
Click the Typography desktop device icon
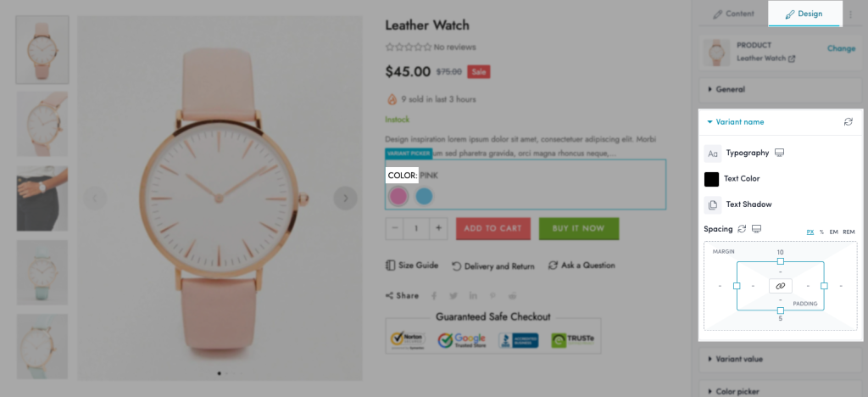pyautogui.click(x=780, y=153)
